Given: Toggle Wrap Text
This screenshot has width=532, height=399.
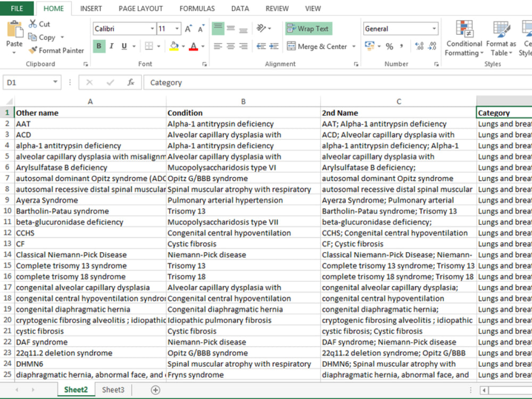Looking at the screenshot, I should tap(309, 29).
